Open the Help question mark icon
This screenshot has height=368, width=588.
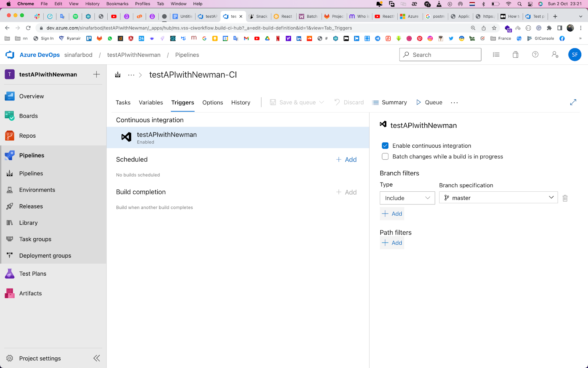coord(535,55)
